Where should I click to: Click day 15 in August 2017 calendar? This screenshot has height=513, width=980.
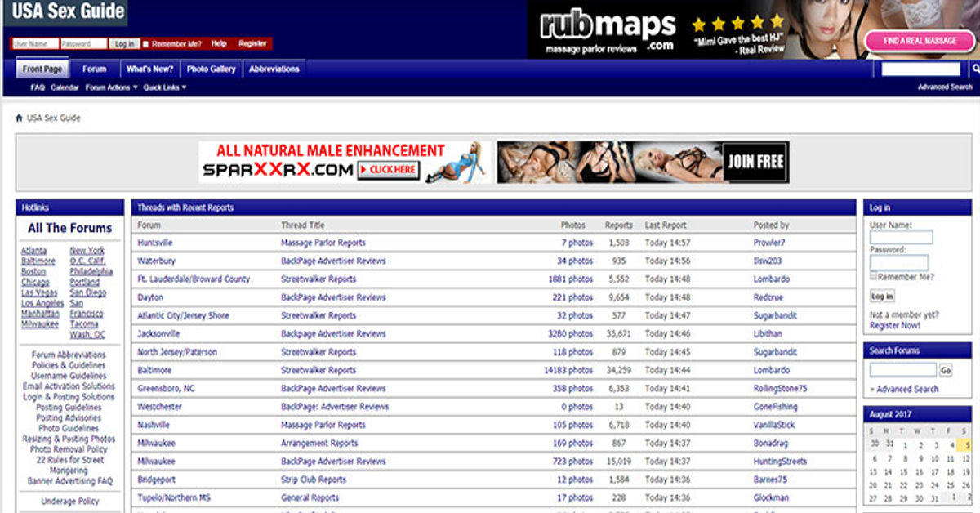(905, 472)
